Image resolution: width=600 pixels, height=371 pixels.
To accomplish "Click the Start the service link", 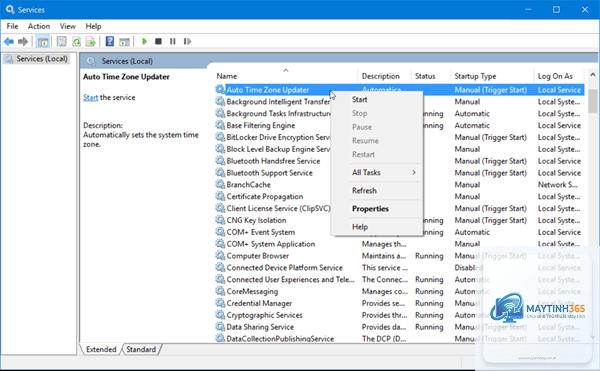I will click(90, 98).
